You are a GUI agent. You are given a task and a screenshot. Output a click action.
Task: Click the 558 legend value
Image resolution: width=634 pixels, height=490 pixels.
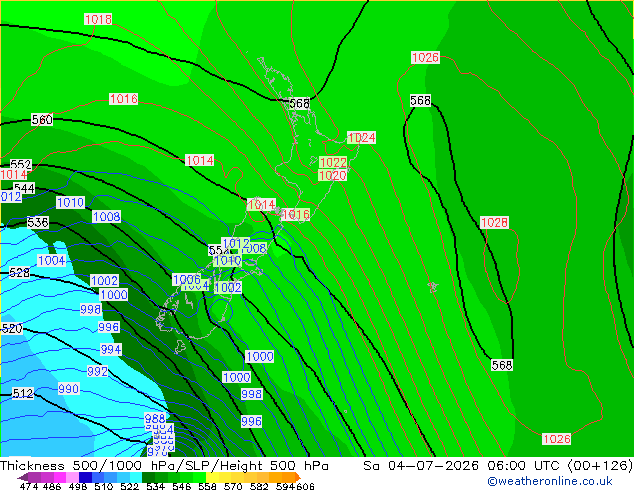click(207, 486)
